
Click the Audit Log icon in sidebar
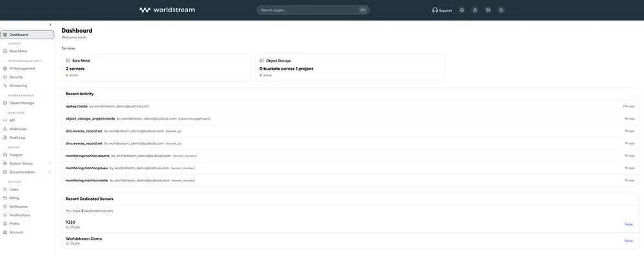(x=5, y=138)
